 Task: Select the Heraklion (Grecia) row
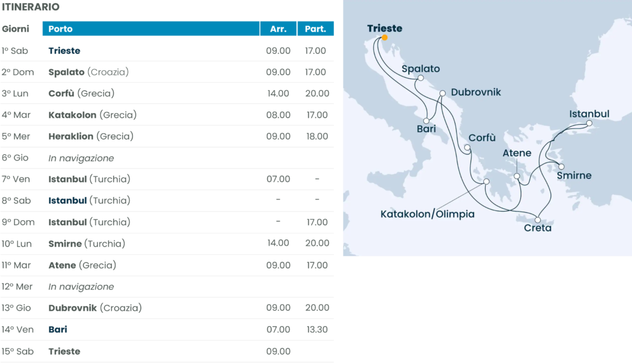pyautogui.click(x=91, y=136)
